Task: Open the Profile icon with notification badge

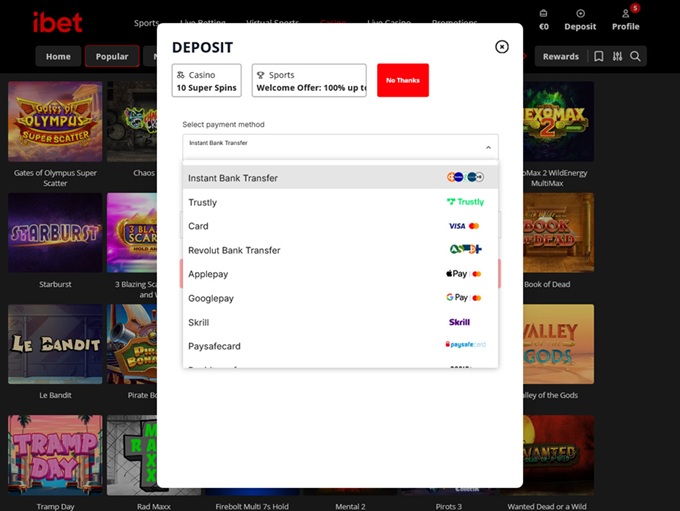Action: tap(625, 19)
